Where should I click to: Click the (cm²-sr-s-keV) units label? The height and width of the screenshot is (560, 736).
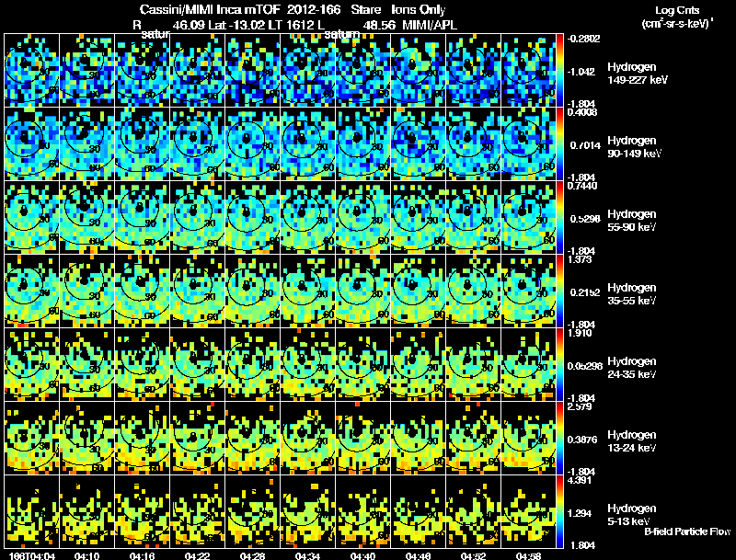click(677, 24)
